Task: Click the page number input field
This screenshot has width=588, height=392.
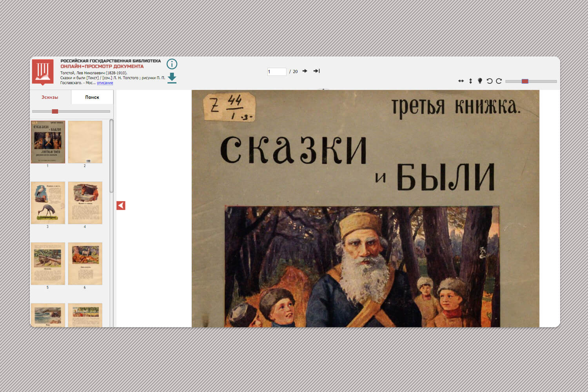Action: coord(277,71)
